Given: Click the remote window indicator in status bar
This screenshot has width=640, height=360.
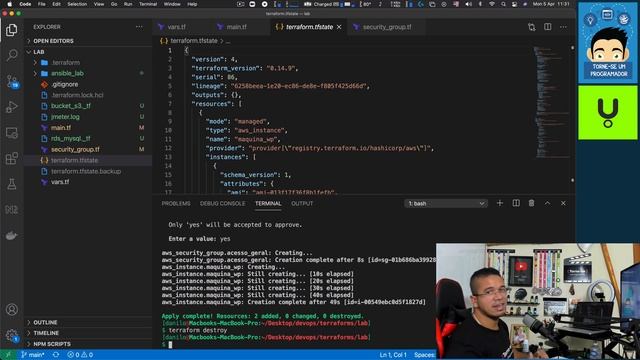Looking at the screenshot, I should [x=8, y=355].
